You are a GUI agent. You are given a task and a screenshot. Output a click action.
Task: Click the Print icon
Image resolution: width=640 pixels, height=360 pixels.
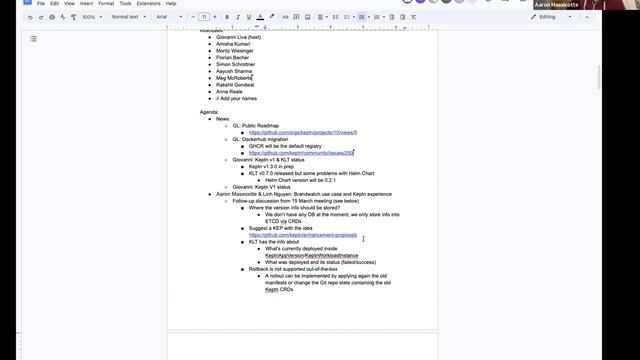52,17
